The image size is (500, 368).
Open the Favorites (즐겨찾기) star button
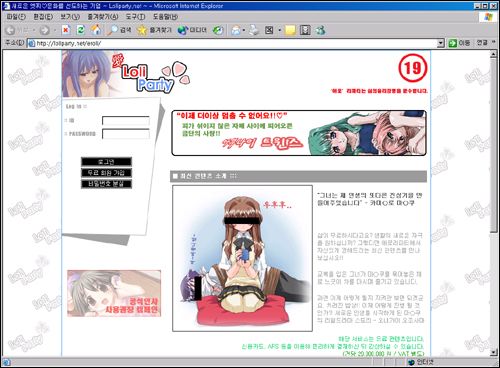[154, 30]
